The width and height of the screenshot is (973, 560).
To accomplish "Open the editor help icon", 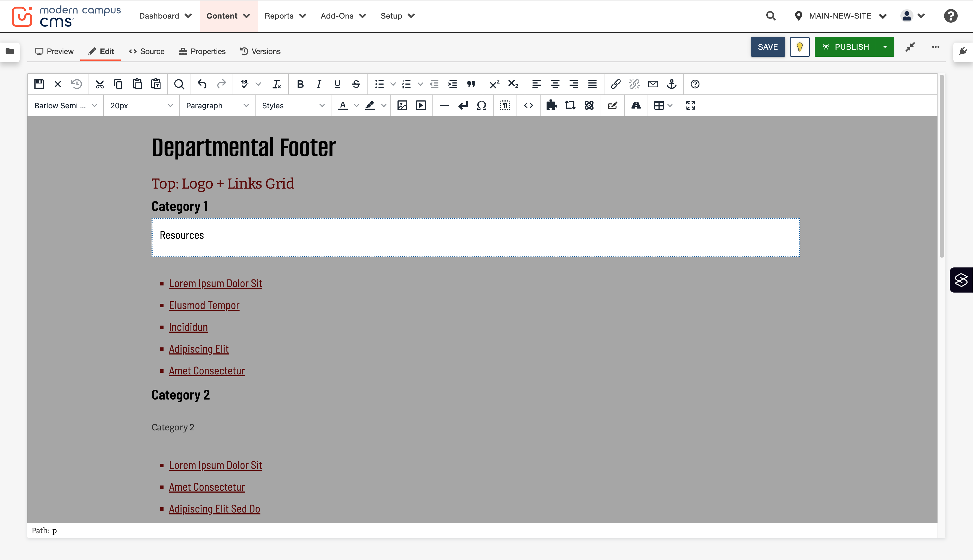I will pos(695,84).
